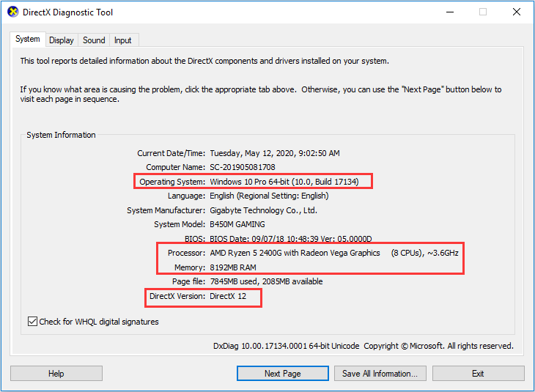Switch to the Display tab
The image size is (535, 392).
click(62, 40)
